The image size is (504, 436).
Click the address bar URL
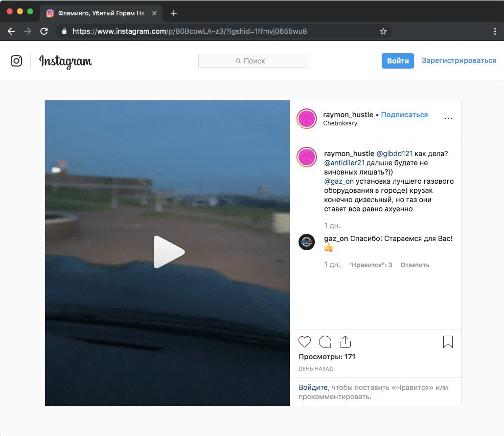point(190,31)
